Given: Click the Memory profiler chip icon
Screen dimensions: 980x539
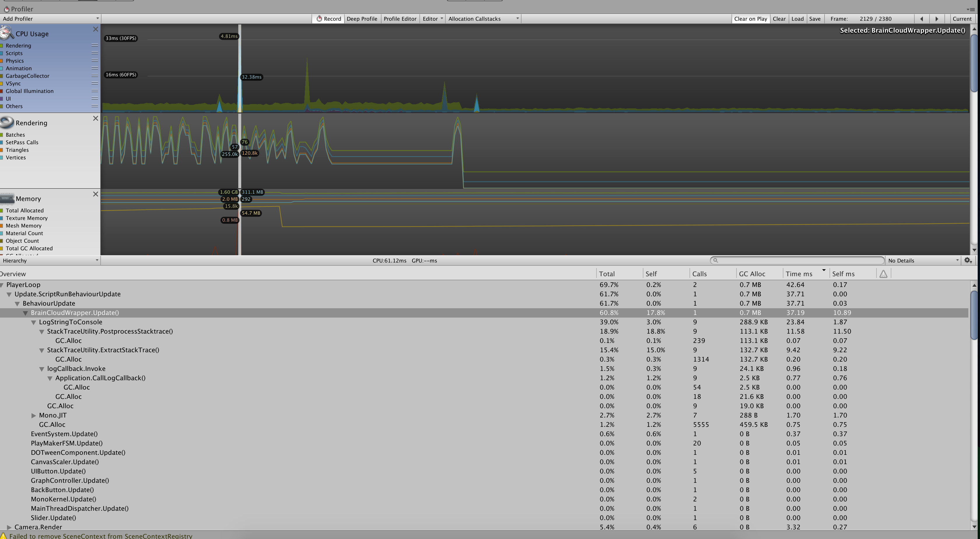Looking at the screenshot, I should [x=6, y=198].
